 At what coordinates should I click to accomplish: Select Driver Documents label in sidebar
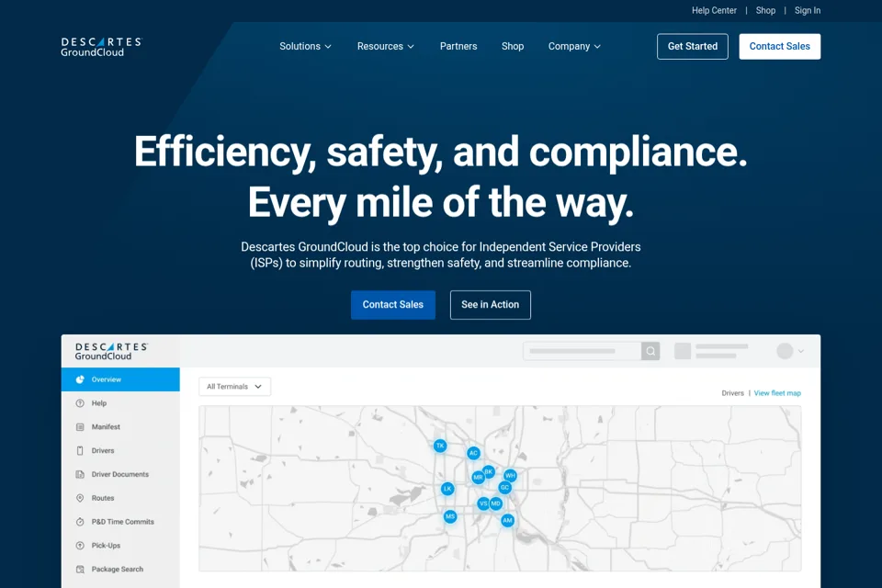pos(120,474)
